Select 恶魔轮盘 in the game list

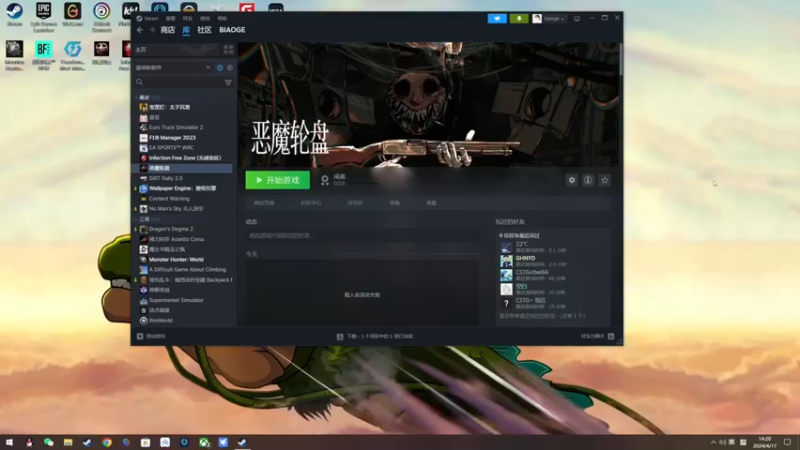click(182, 168)
